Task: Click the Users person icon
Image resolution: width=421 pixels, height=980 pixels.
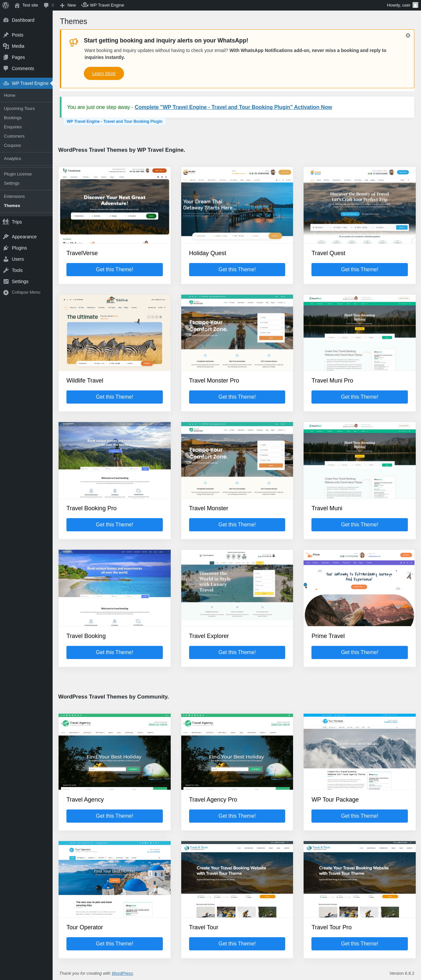Action: (x=6, y=259)
